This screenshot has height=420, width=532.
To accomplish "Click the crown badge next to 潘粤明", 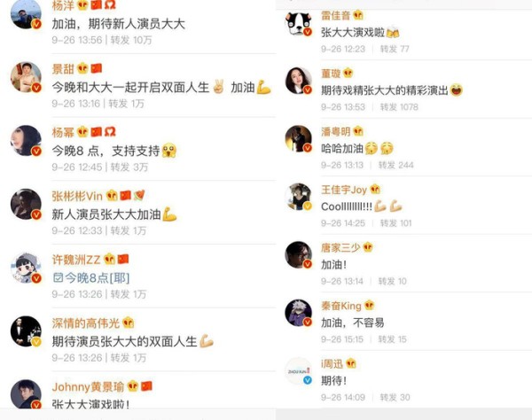I will click(x=358, y=131).
